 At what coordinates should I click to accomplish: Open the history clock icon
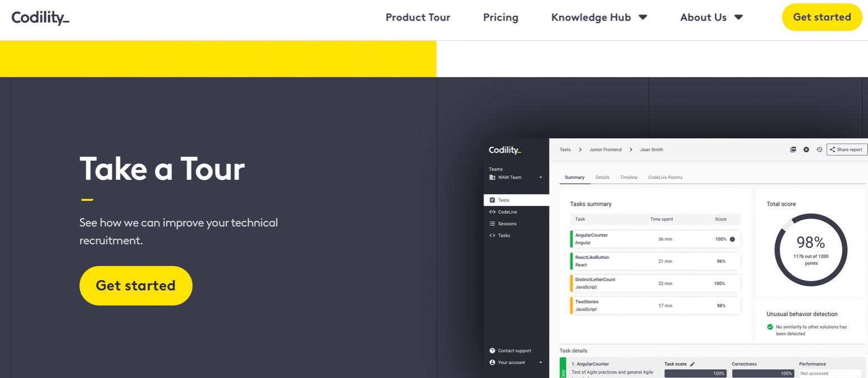[x=819, y=149]
